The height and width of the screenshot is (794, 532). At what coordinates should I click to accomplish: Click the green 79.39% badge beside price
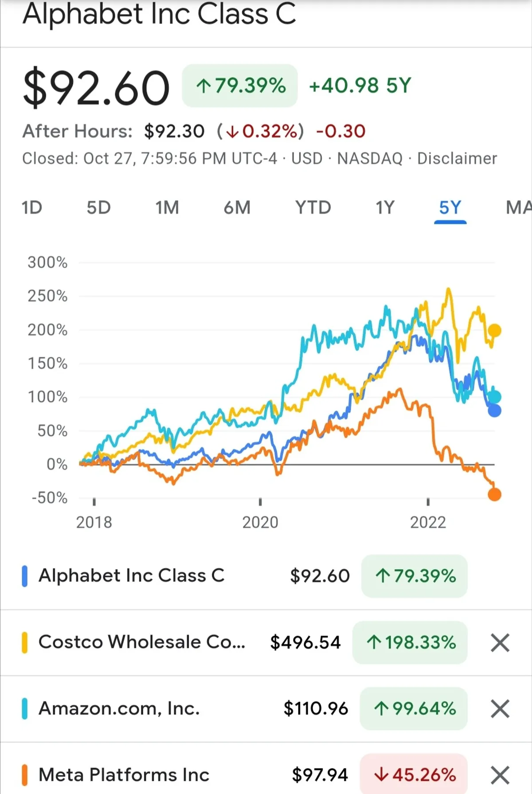point(240,86)
